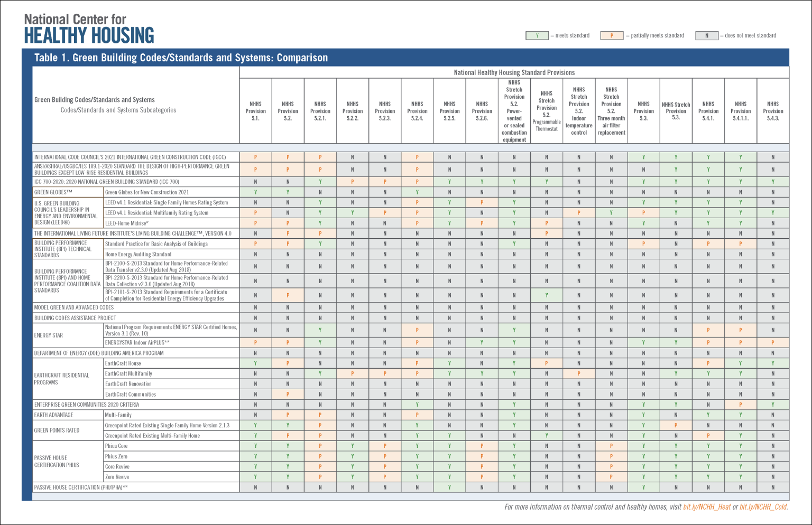Image resolution: width=812 pixels, height=525 pixels.
Task: Click 'National Program Requirements ENERGY STAR Certified Homes' label
Action: point(171,330)
